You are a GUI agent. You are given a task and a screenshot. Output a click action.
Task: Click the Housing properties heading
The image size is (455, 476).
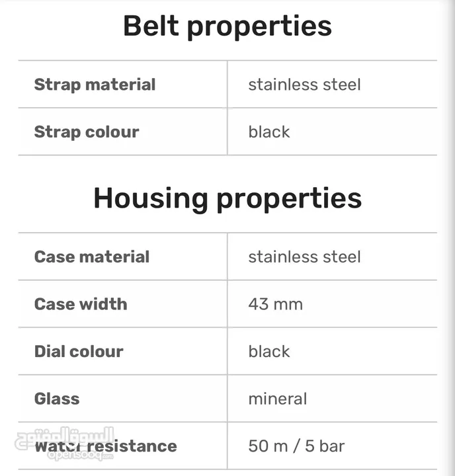(227, 199)
